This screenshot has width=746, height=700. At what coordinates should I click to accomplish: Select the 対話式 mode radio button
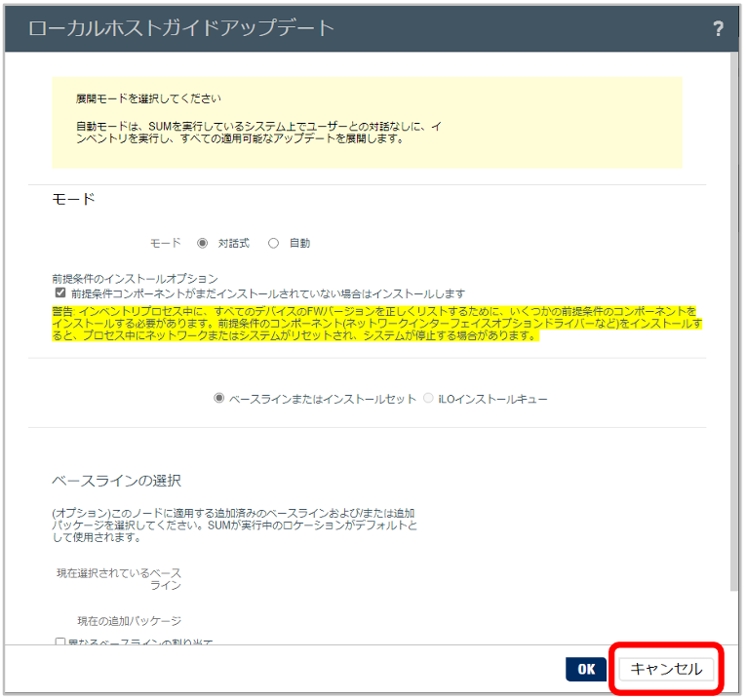click(202, 243)
